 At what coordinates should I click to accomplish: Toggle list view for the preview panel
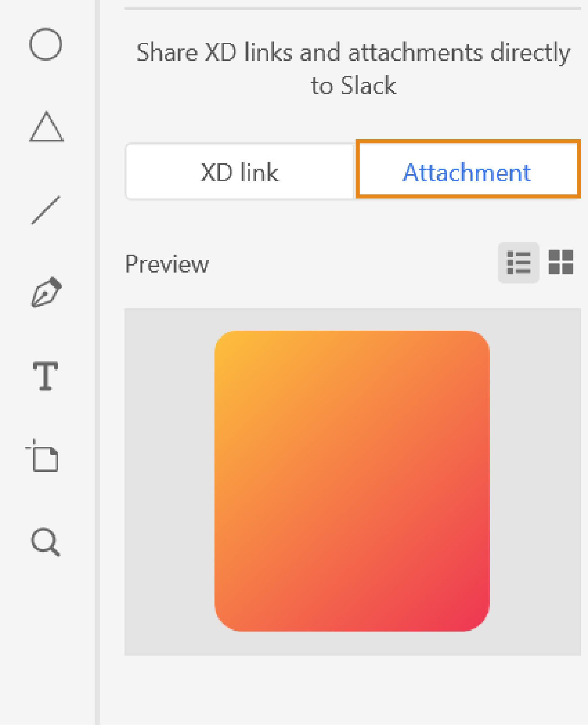tap(520, 263)
